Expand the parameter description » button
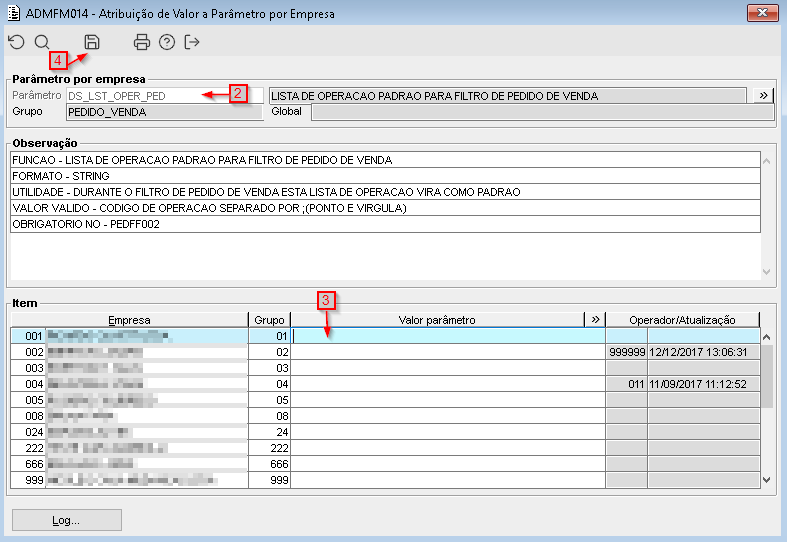This screenshot has width=787, height=542. point(763,95)
